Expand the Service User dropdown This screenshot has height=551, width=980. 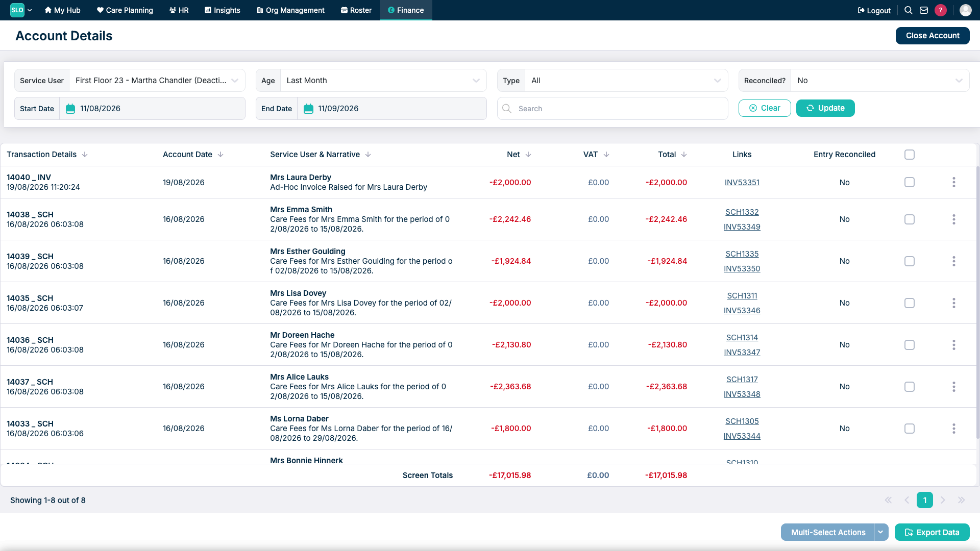coord(157,81)
